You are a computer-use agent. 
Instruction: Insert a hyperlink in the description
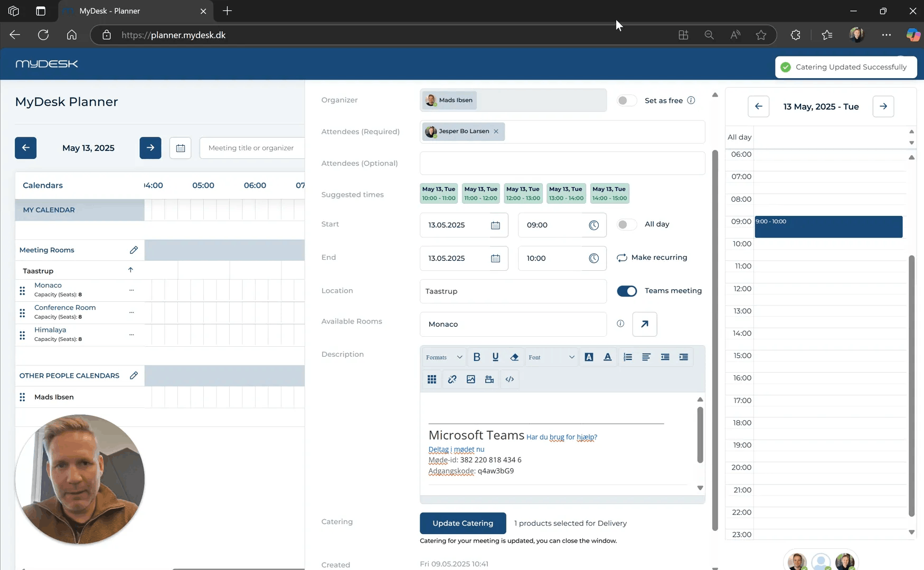point(452,379)
